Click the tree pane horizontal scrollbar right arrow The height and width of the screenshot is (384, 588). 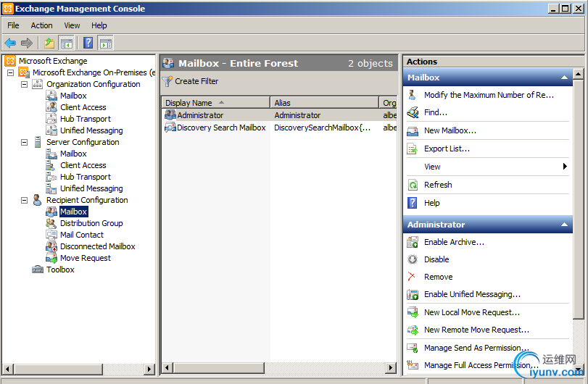pyautogui.click(x=149, y=369)
